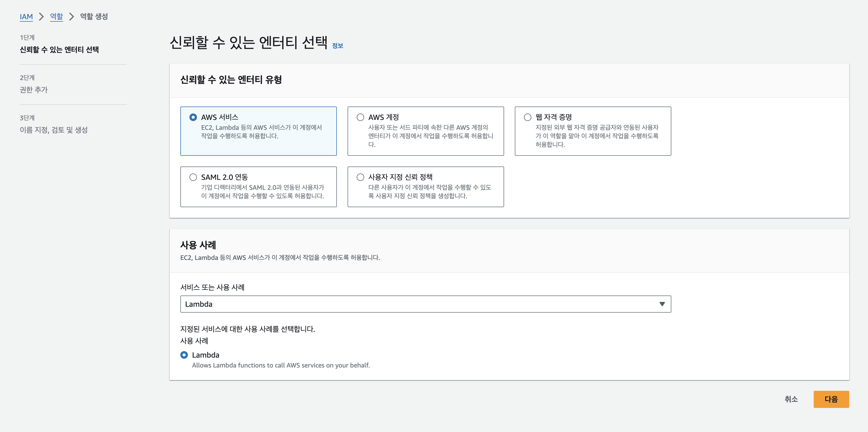
Task: Select the AWS 계정 radio option
Action: coord(360,117)
